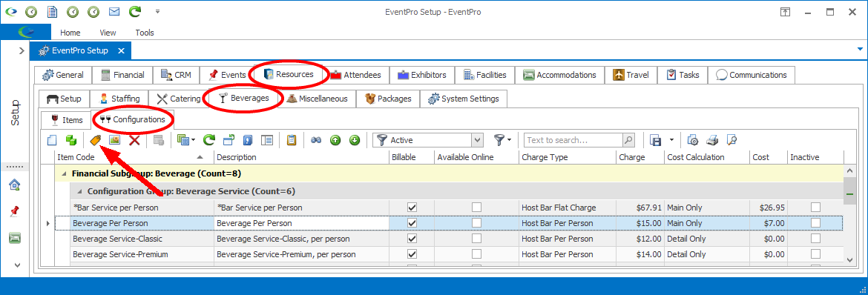Click the orange tag Edit icon
This screenshot has width=868, height=295.
click(95, 141)
